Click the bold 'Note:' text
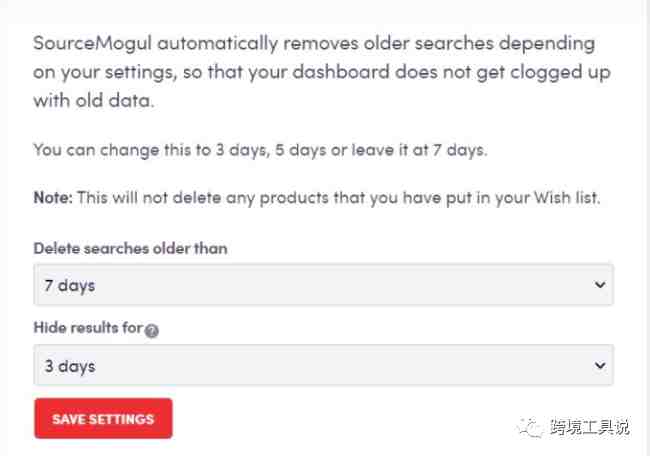This screenshot has width=650, height=456. [53, 197]
